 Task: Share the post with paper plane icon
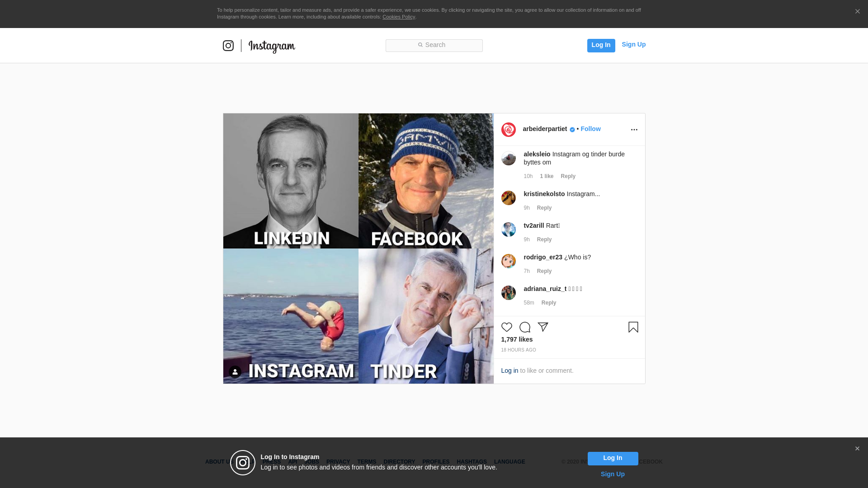(x=543, y=327)
